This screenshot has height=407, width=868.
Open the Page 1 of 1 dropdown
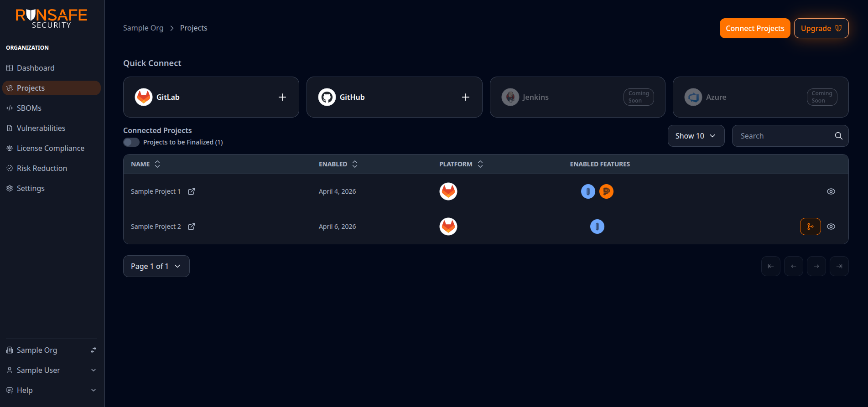click(156, 266)
